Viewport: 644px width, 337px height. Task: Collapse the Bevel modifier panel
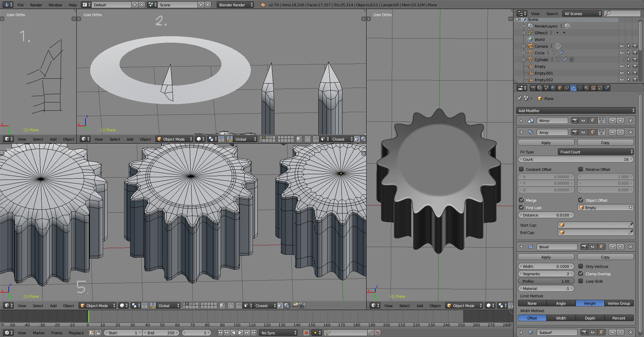click(x=521, y=247)
